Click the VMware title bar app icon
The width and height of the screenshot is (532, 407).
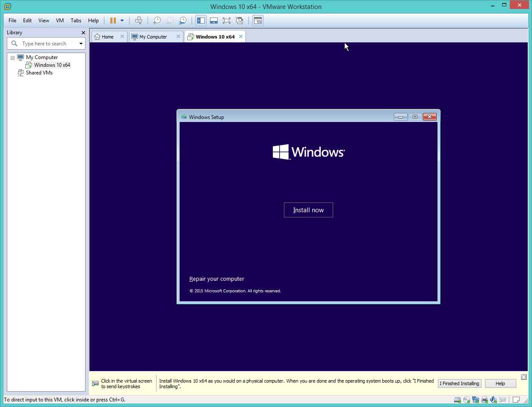pos(7,6)
